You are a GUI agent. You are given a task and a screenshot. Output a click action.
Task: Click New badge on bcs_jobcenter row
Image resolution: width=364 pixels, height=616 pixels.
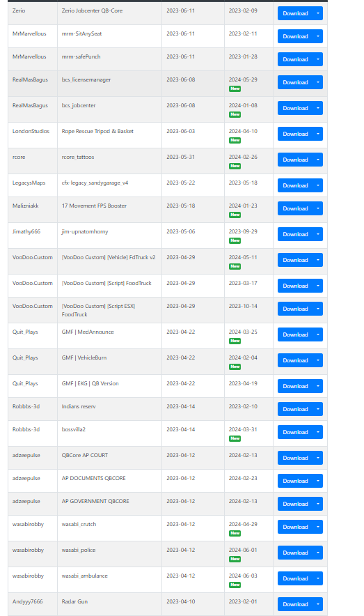coord(235,114)
